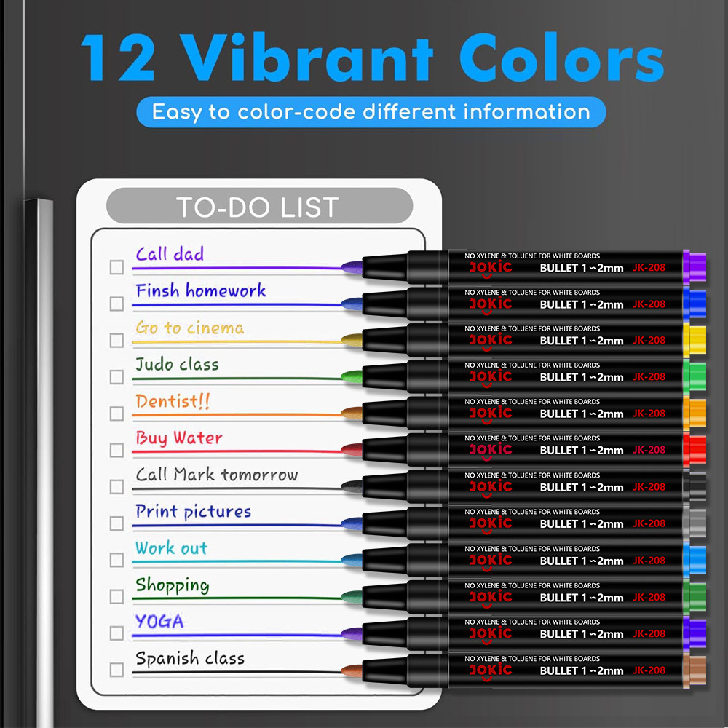Click the JOKiC logo on the Spanish class marker
The width and height of the screenshot is (728, 728).
coord(491,671)
